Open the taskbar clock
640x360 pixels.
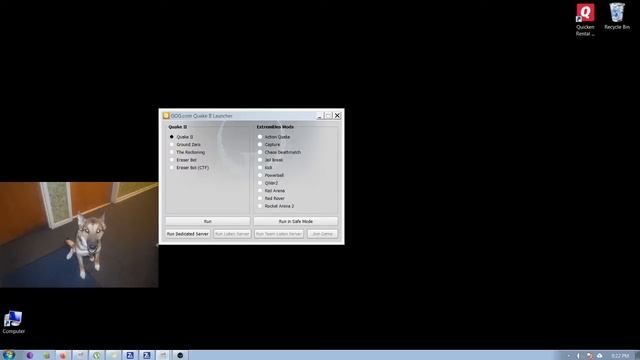click(620, 356)
